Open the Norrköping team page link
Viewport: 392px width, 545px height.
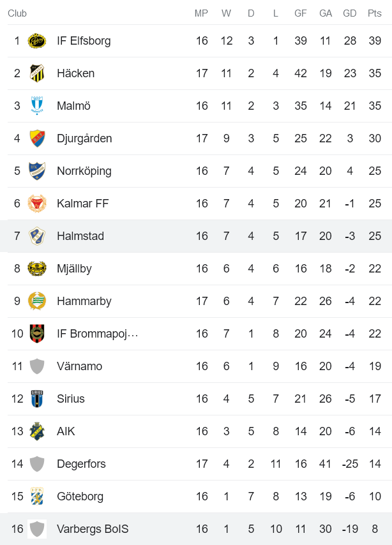(82, 170)
